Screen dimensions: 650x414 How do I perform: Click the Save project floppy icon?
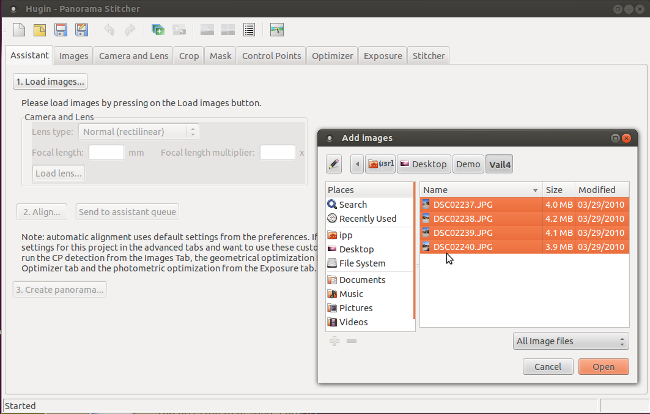pyautogui.click(x=60, y=31)
